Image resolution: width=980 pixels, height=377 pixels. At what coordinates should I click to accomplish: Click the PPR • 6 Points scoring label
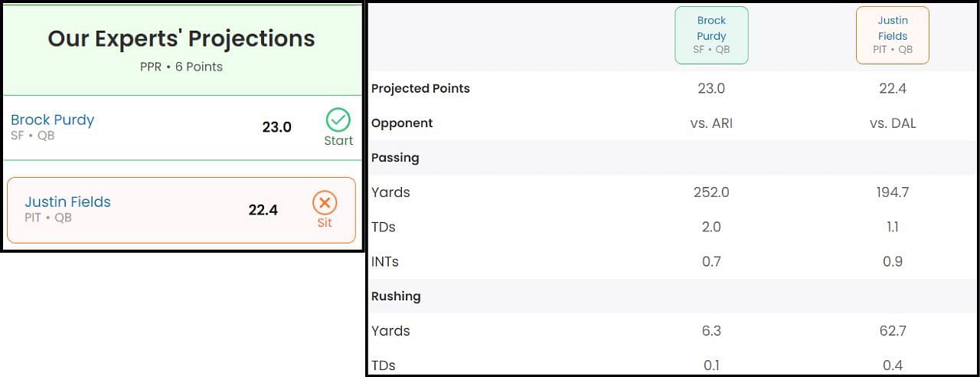coord(181,67)
